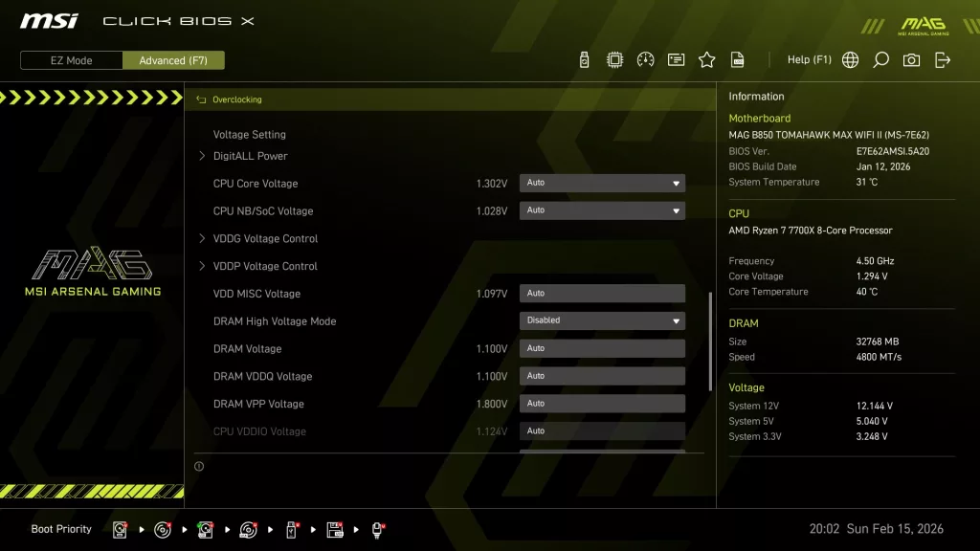Select the hard drive in Boot Priority bar

coord(121,528)
